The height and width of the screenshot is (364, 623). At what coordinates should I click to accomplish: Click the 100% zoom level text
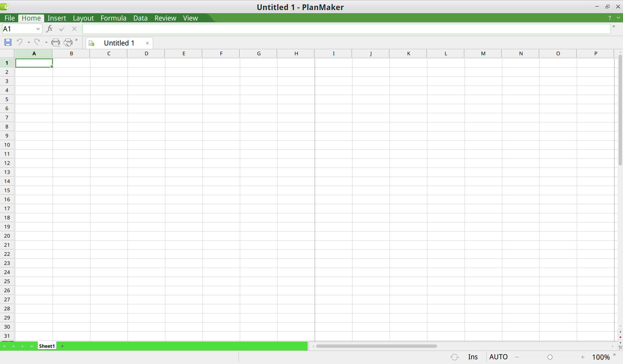point(600,357)
